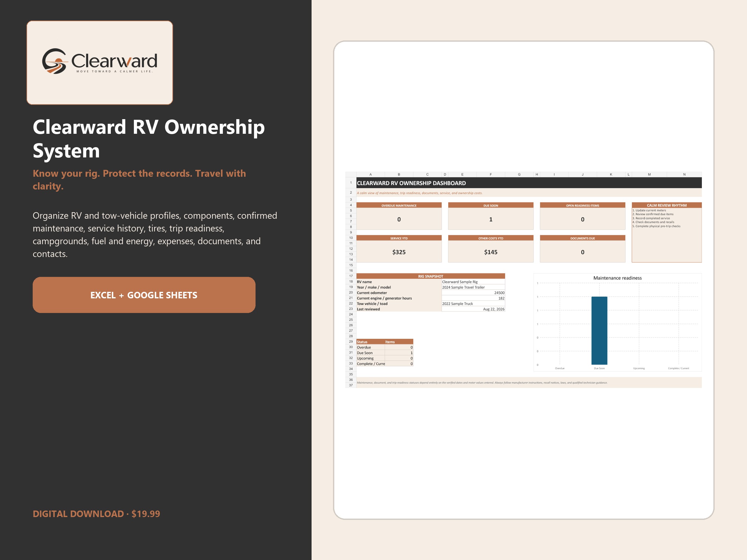Select the 'Upcoming' status table row
747x560 pixels.
385,358
